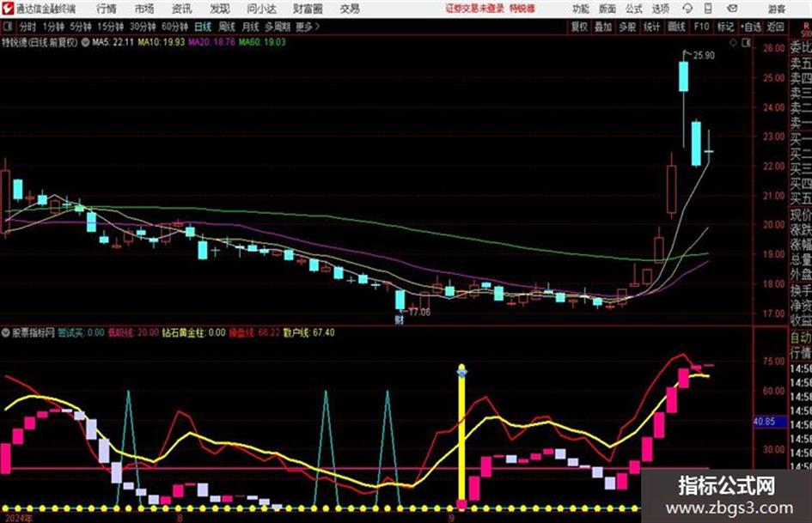The height and width of the screenshot is (523, 812).
Task: Toggle the left panel layout icon
Action: 7,27
